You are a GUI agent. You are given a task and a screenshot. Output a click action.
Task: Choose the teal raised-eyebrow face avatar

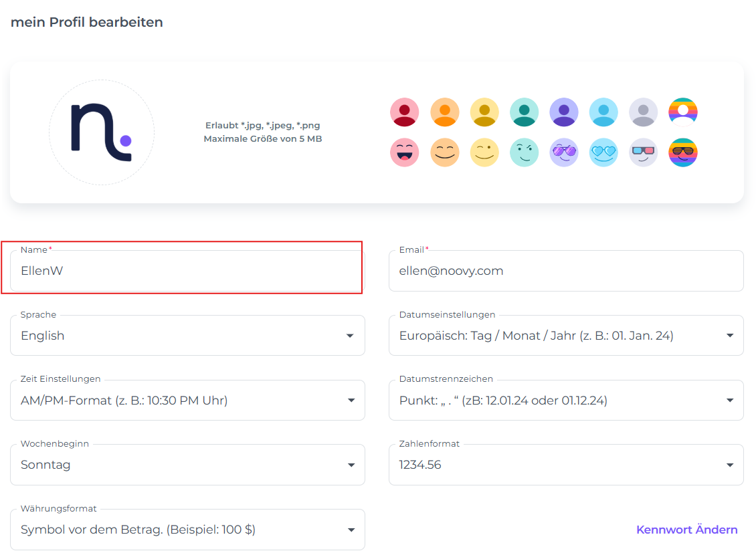coord(524,153)
